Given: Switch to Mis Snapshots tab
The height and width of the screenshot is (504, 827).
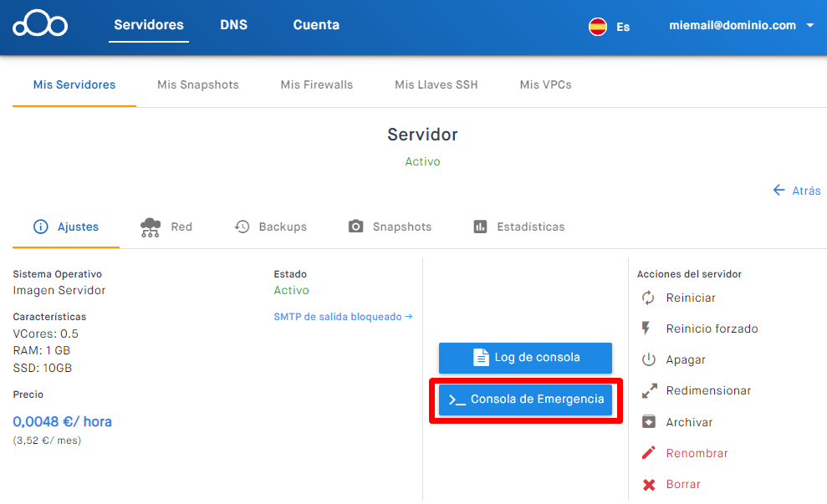Looking at the screenshot, I should [x=198, y=84].
